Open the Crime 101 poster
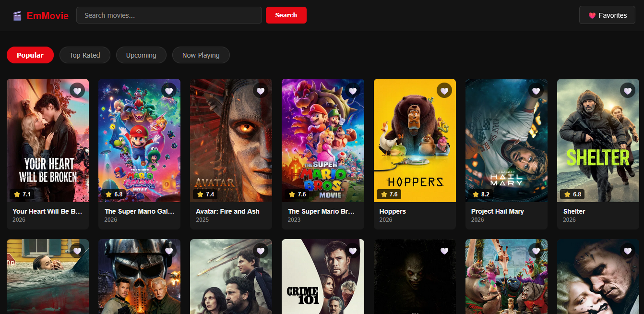 pos(323,277)
